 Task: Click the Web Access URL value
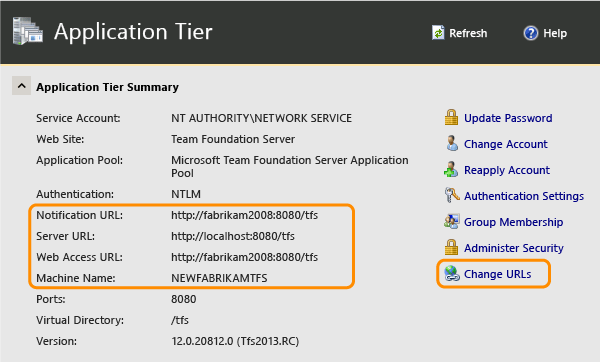244,257
